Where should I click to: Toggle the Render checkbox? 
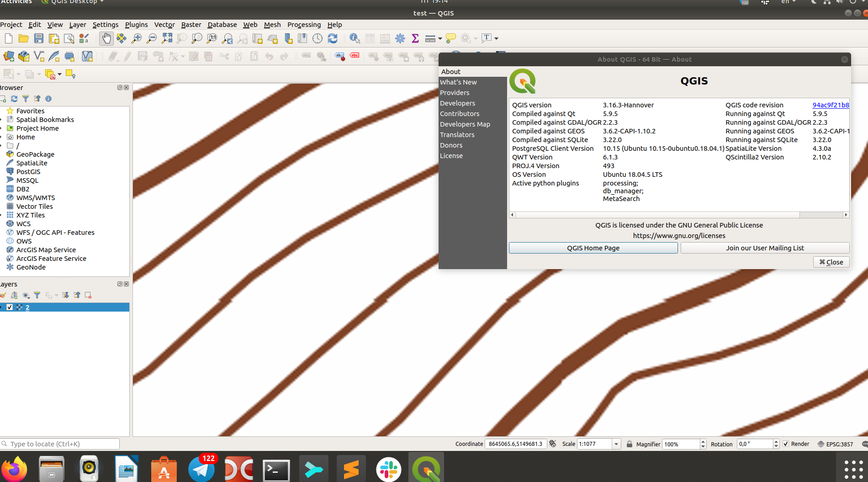pyautogui.click(x=785, y=444)
